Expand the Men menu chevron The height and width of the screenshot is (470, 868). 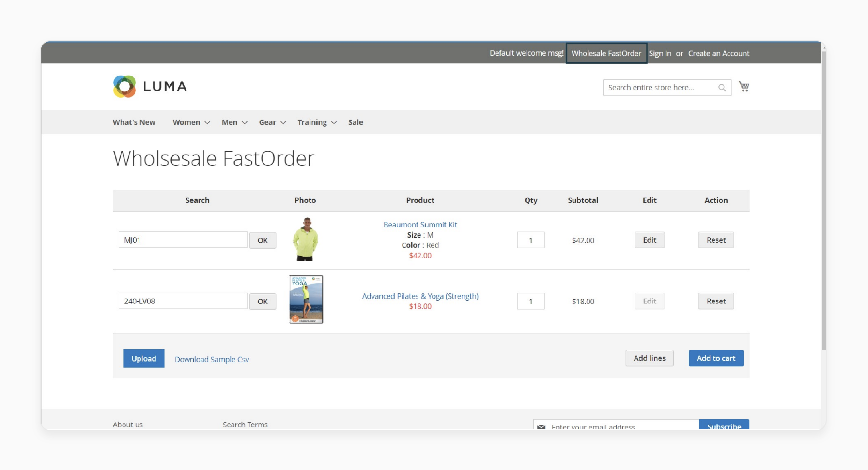point(245,123)
